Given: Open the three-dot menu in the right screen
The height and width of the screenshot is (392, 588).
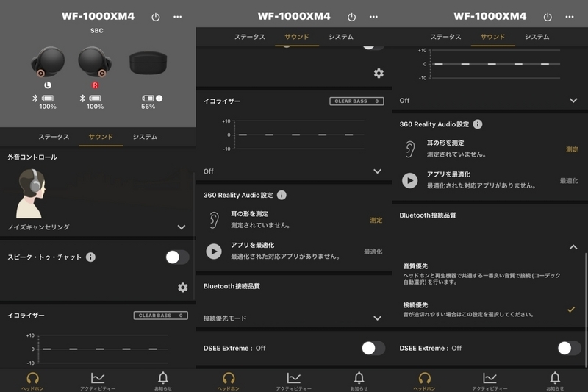Looking at the screenshot, I should (570, 17).
